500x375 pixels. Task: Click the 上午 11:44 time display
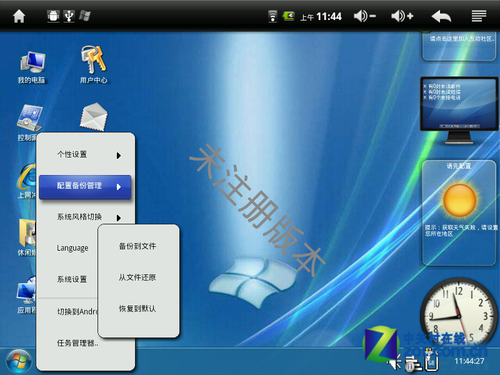[321, 16]
